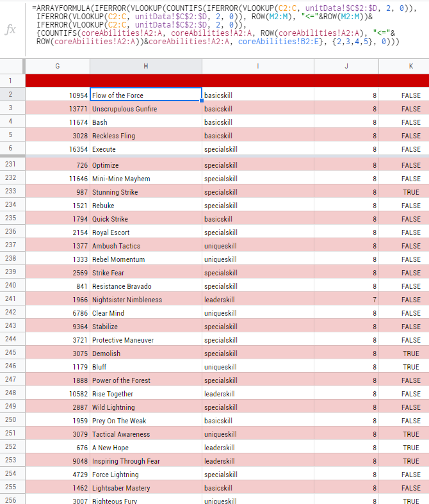This screenshot has height=504, width=429.
Task: Click cell 'Protective Maneuver'
Action: 146,340
